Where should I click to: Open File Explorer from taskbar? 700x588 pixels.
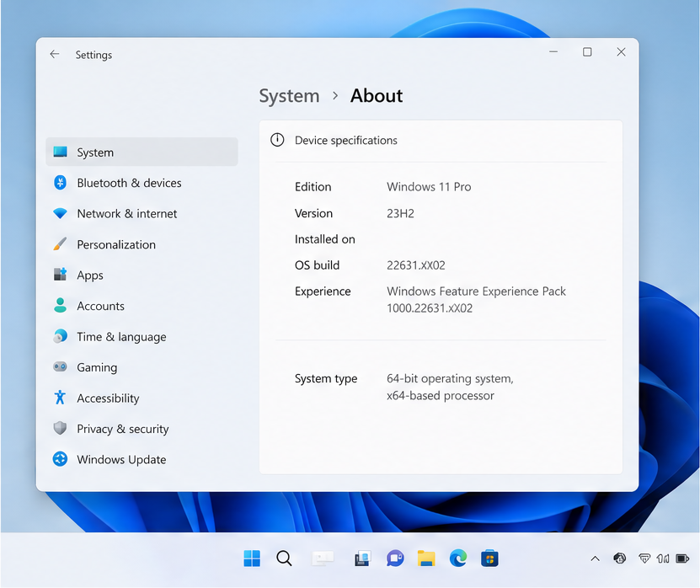426,558
